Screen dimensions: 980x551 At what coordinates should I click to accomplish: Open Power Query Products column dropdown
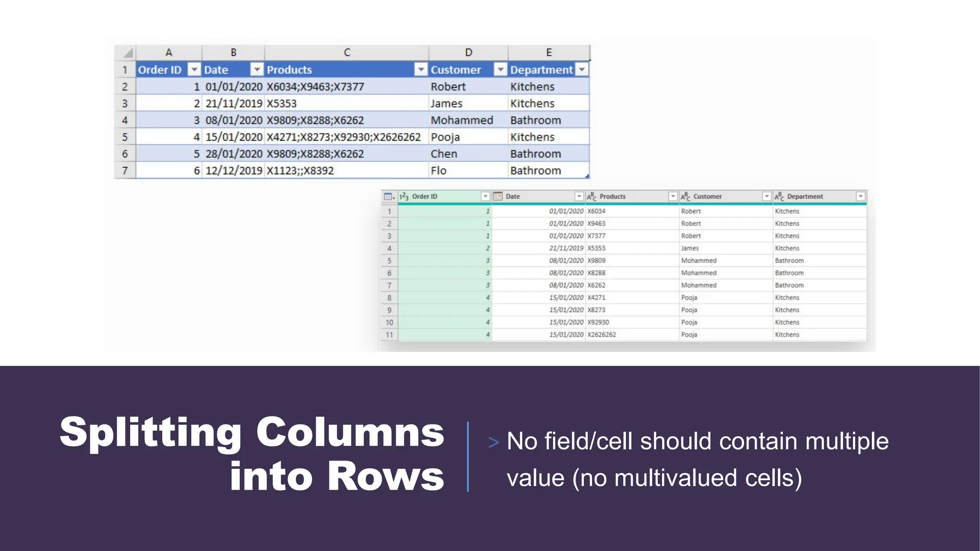pos(673,197)
